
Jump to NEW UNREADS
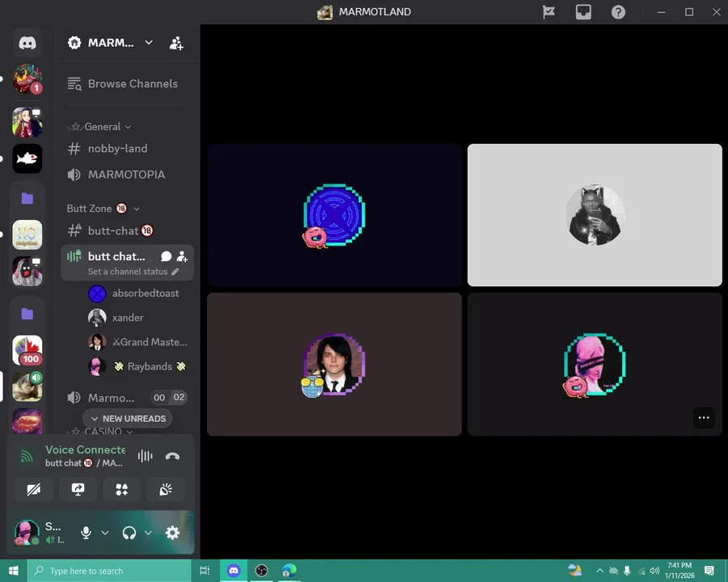pos(127,419)
